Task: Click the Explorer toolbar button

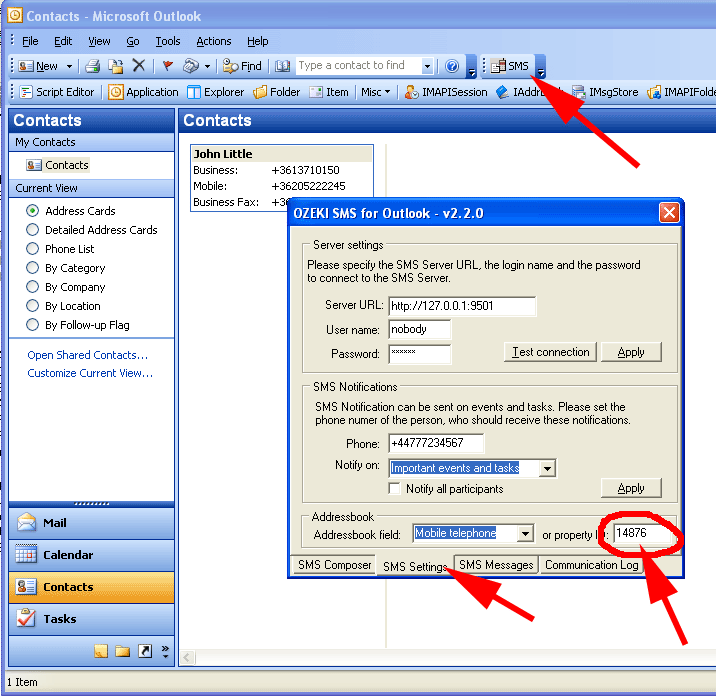Action: click(x=216, y=92)
